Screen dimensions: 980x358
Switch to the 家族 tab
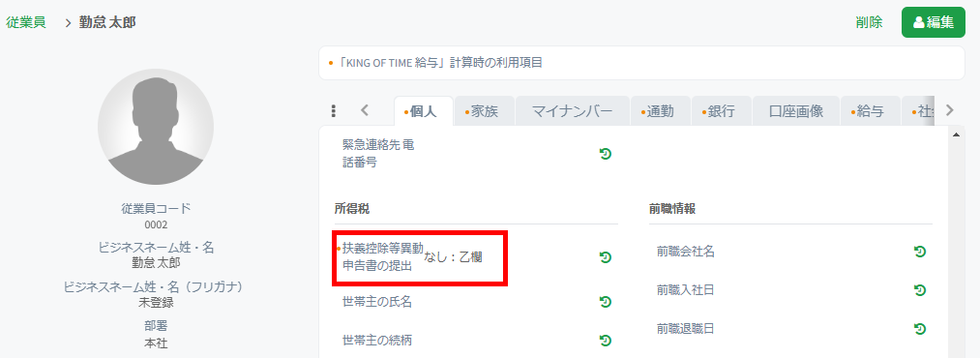(485, 111)
